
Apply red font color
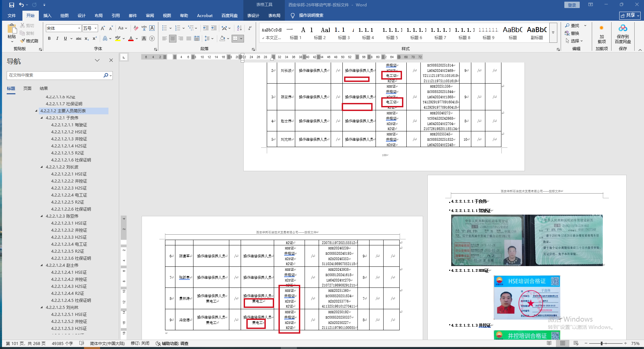click(x=131, y=38)
